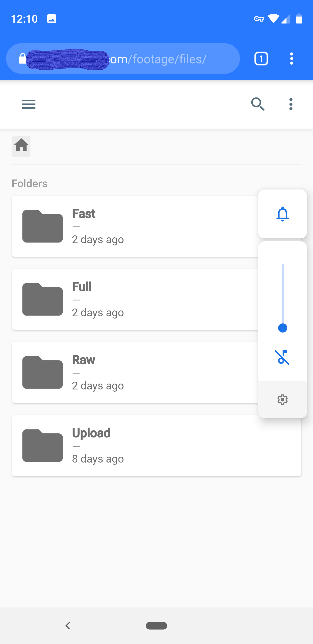Open the Fast folder
Image resolution: width=313 pixels, height=644 pixels.
tap(135, 226)
